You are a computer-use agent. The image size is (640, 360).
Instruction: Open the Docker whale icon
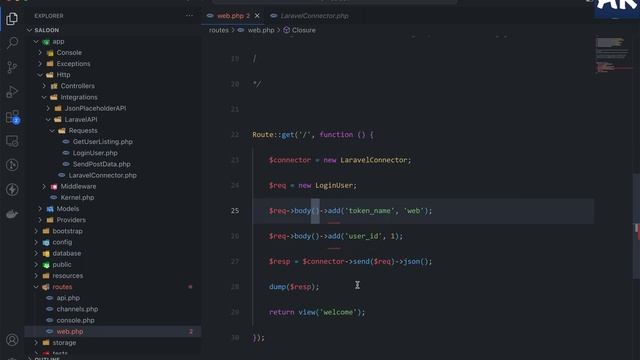point(12,214)
